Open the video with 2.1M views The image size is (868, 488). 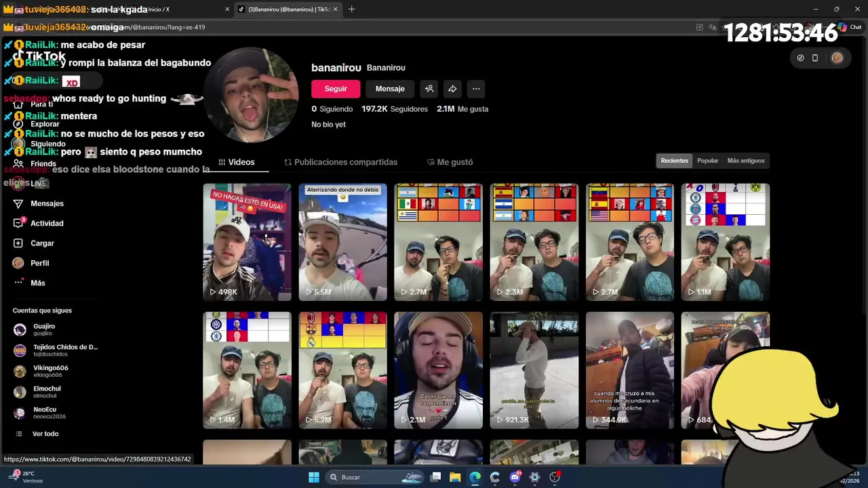pos(439,370)
